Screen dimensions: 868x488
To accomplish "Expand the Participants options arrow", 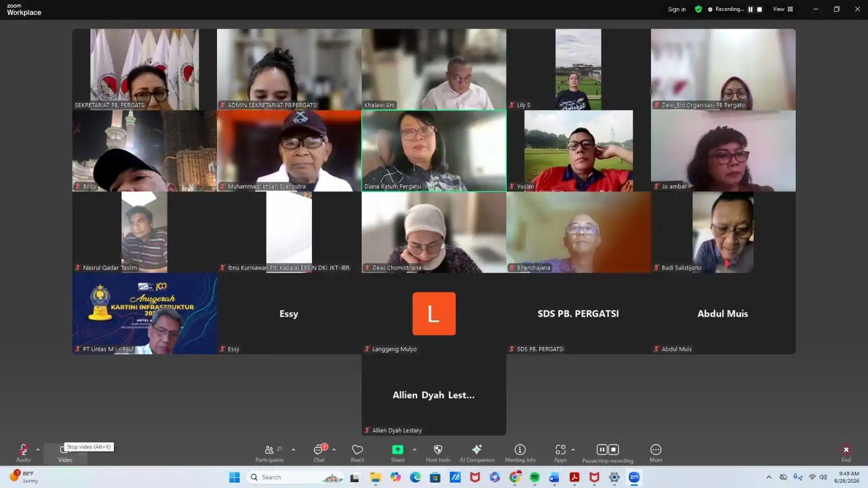I will [x=293, y=450].
